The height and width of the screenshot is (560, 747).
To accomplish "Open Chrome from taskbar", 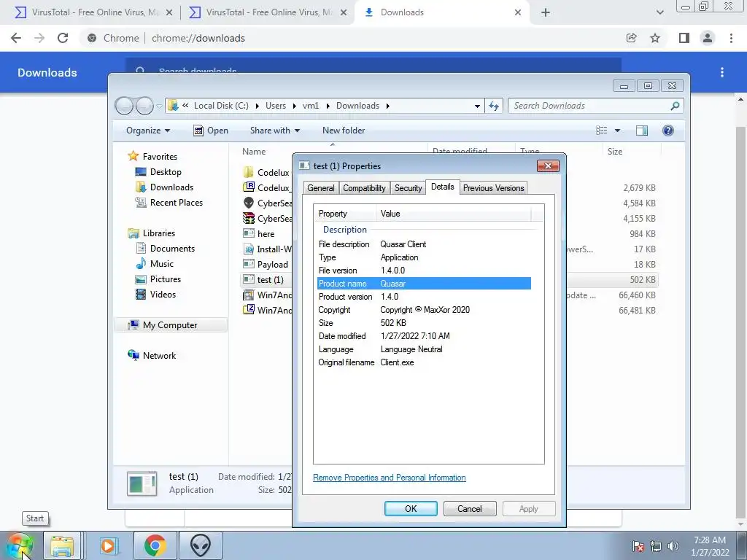I will [x=155, y=545].
